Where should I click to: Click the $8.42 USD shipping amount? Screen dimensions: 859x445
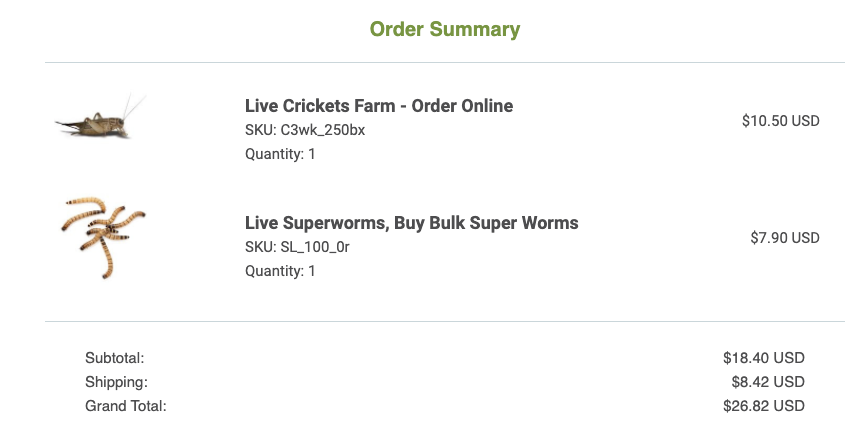coord(768,382)
